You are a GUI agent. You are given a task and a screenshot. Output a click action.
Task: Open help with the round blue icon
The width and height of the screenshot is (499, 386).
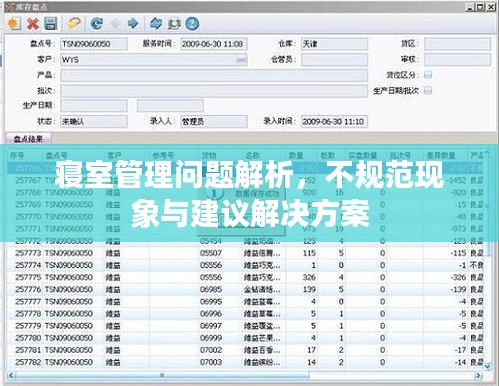click(x=192, y=23)
